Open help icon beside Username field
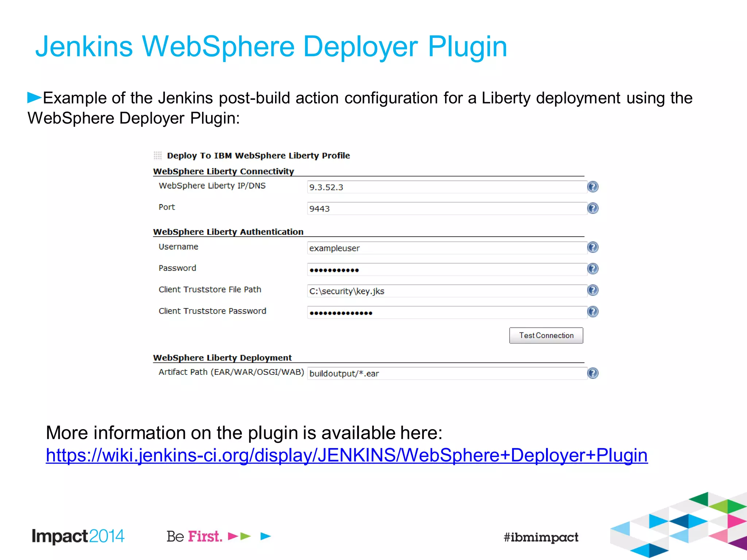 (x=593, y=247)
